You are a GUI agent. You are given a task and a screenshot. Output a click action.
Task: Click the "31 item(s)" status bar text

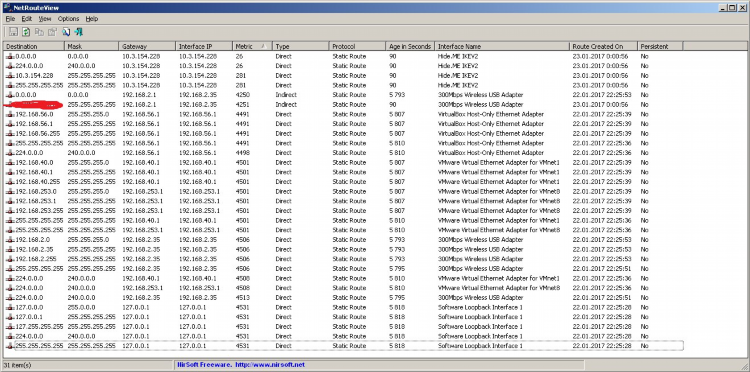(18, 365)
